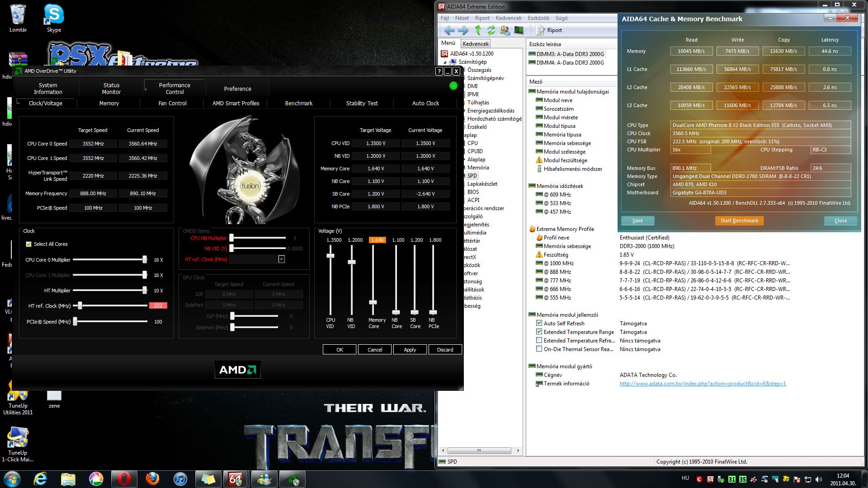Toggle Extended Temperature Range checkbox
Image resolution: width=868 pixels, height=488 pixels.
click(x=539, y=332)
